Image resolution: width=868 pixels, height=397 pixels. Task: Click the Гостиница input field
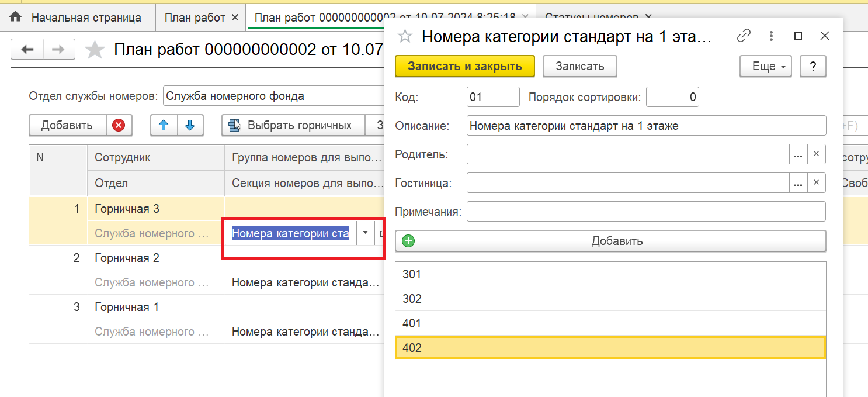point(628,183)
